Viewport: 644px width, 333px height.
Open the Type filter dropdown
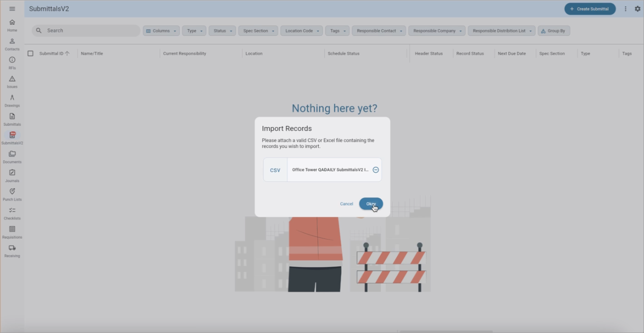point(194,31)
